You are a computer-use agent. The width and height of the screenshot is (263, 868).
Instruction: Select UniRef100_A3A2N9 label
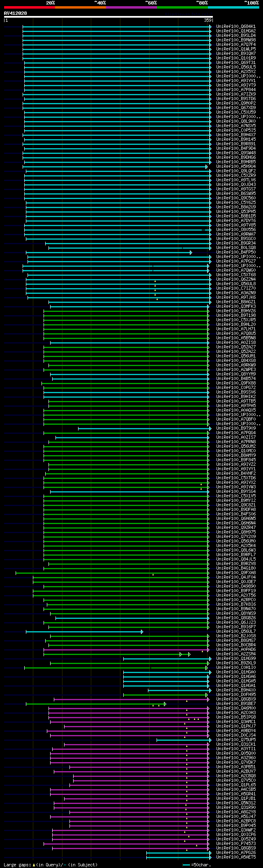[236, 293]
